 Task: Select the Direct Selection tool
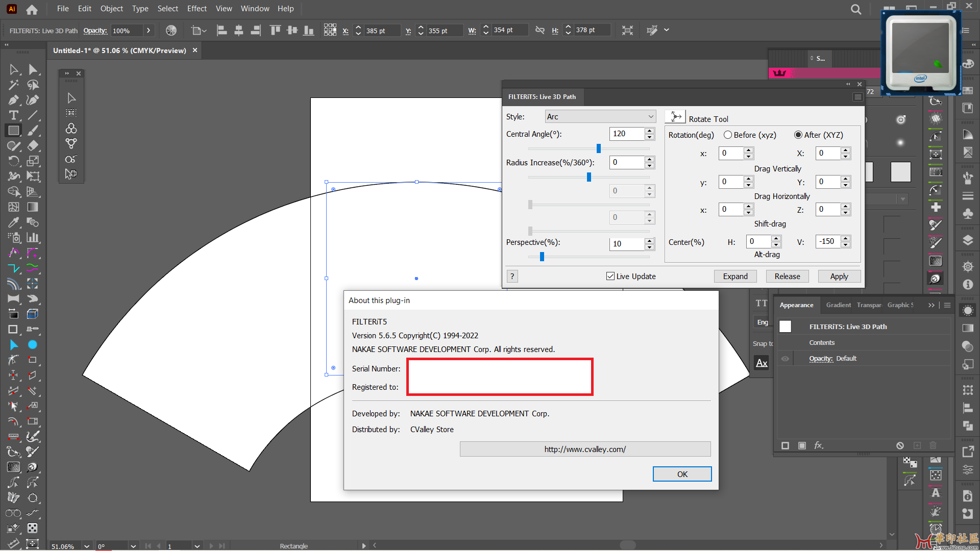(x=33, y=69)
